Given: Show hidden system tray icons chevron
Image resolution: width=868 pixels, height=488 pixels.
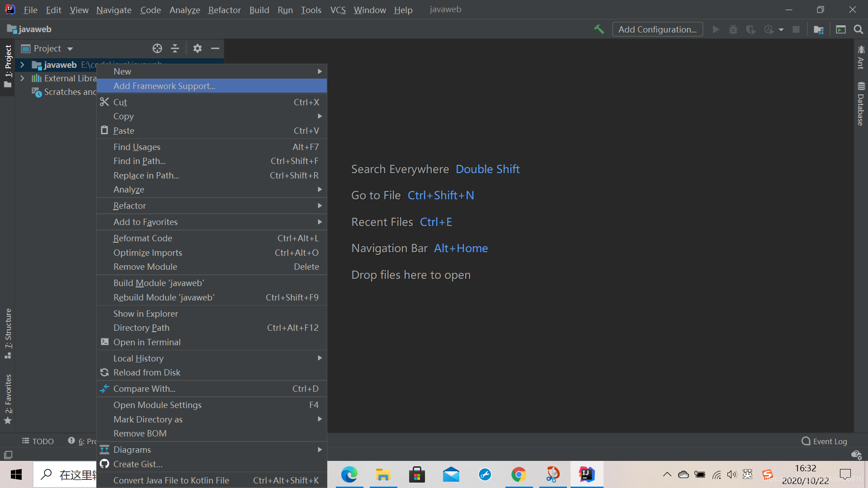Looking at the screenshot, I should pyautogui.click(x=667, y=474).
